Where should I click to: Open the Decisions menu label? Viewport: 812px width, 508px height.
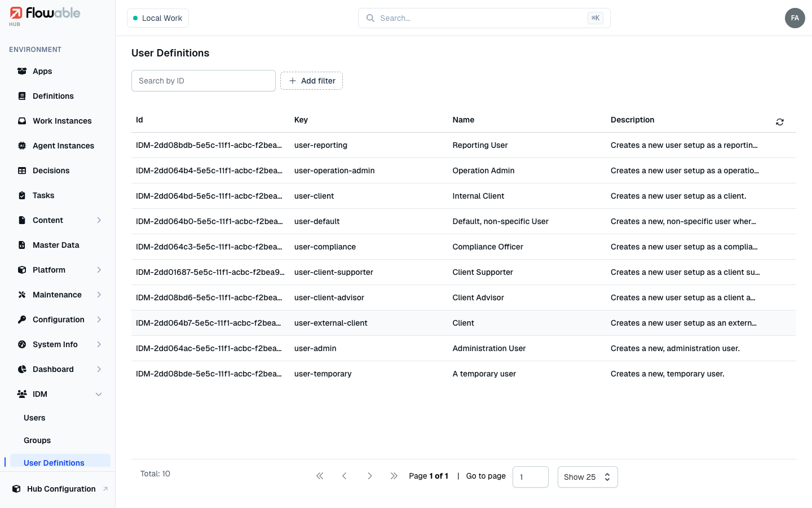point(51,170)
